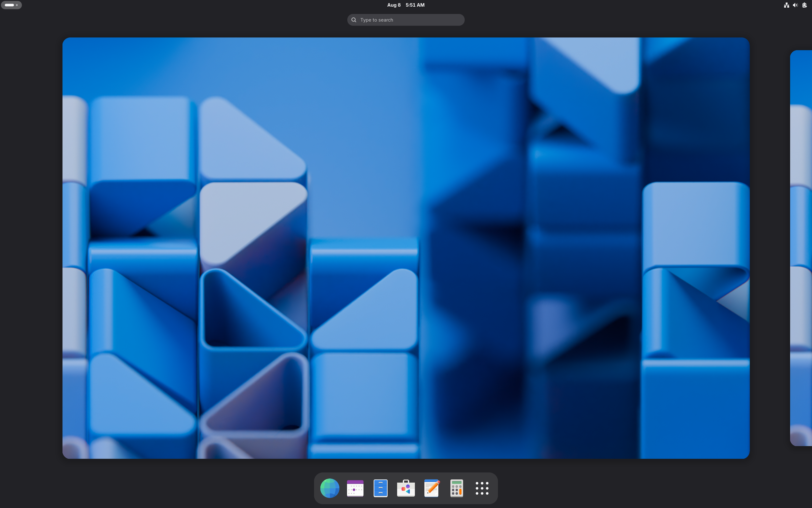
Task: Click the network status icon
Action: [787, 5]
